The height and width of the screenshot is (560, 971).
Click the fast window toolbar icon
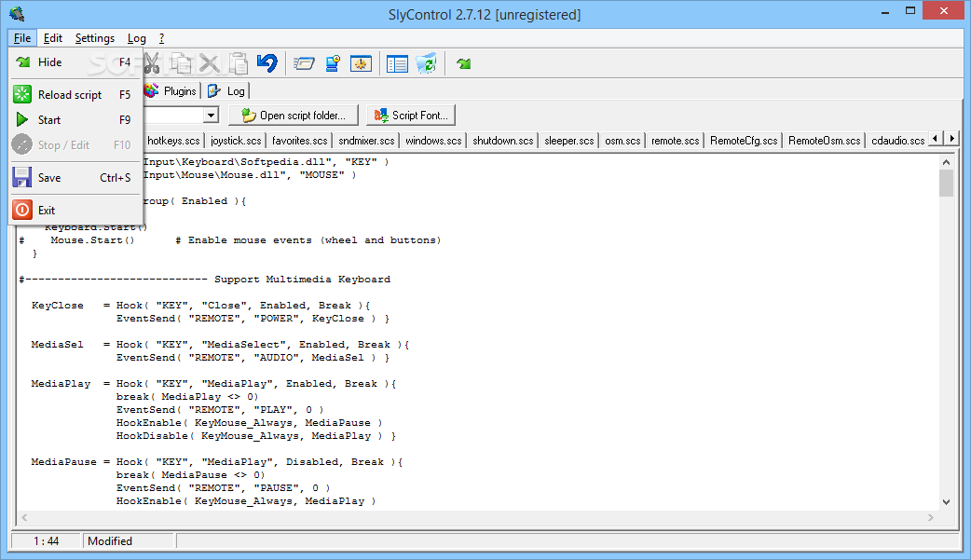point(304,63)
